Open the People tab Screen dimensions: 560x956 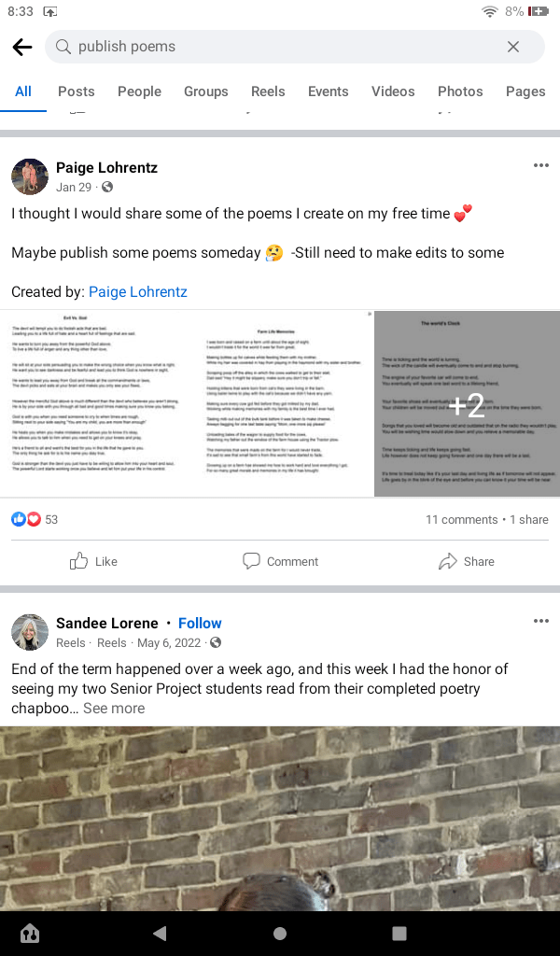(x=139, y=91)
